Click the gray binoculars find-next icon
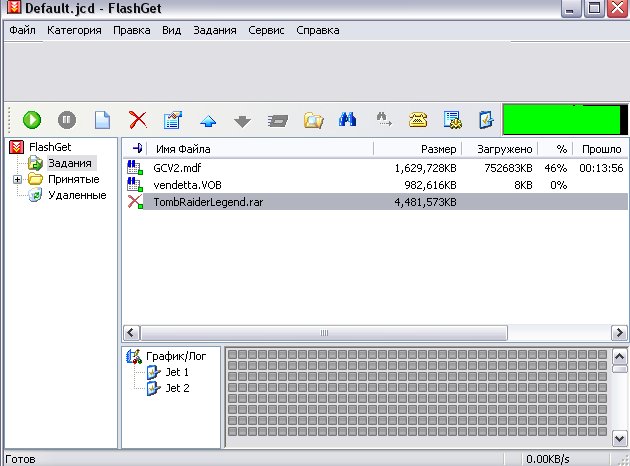 [x=383, y=119]
